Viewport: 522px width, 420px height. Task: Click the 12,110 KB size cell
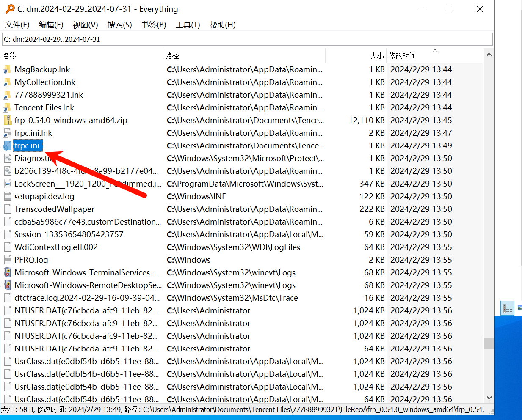[367, 120]
